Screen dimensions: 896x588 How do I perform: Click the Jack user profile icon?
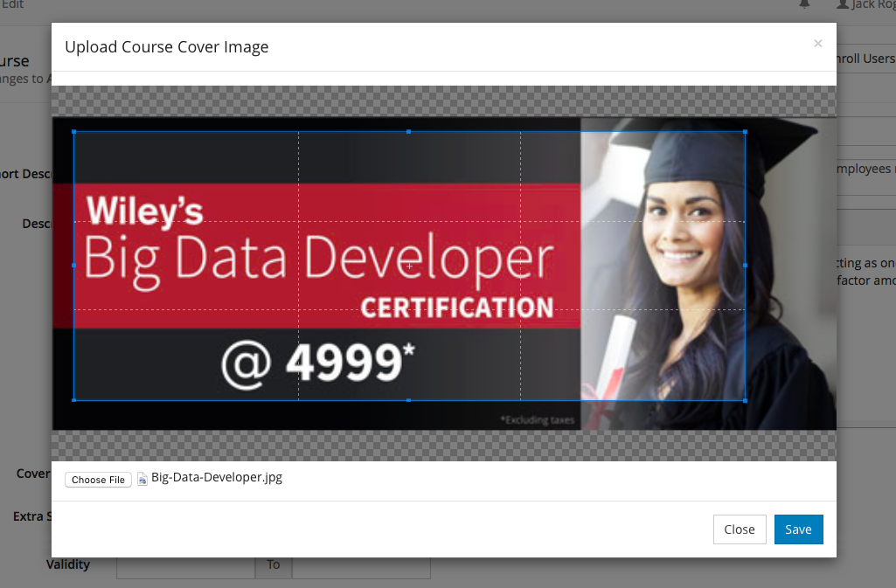(x=843, y=4)
